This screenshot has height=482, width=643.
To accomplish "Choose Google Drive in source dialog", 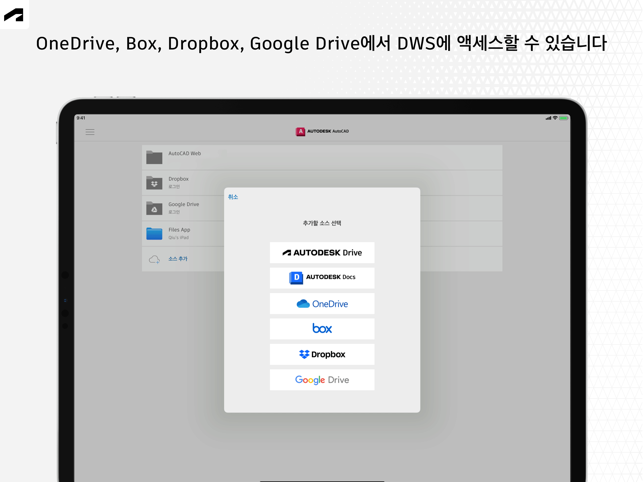I will tap(322, 380).
